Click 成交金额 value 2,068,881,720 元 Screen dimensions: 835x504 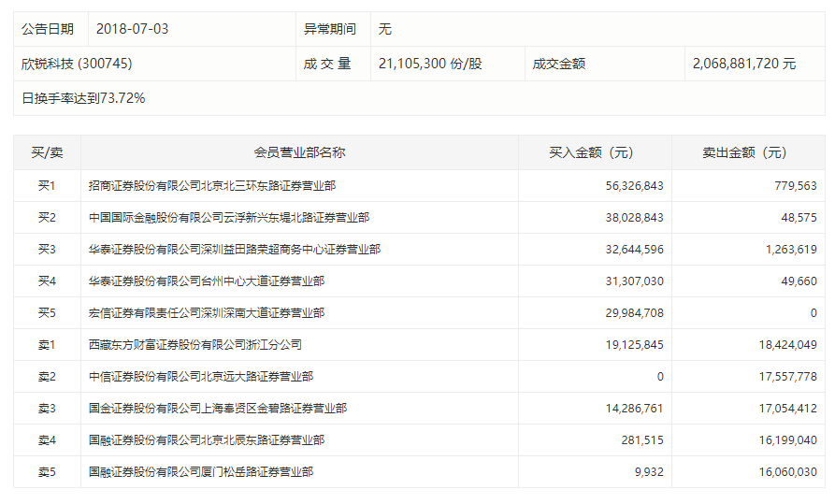pos(743,64)
